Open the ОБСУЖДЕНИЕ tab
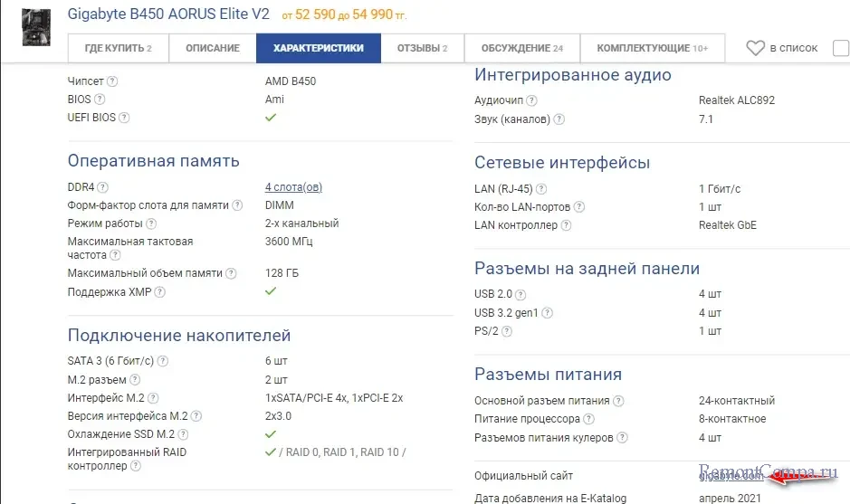850x504 pixels. [x=521, y=48]
